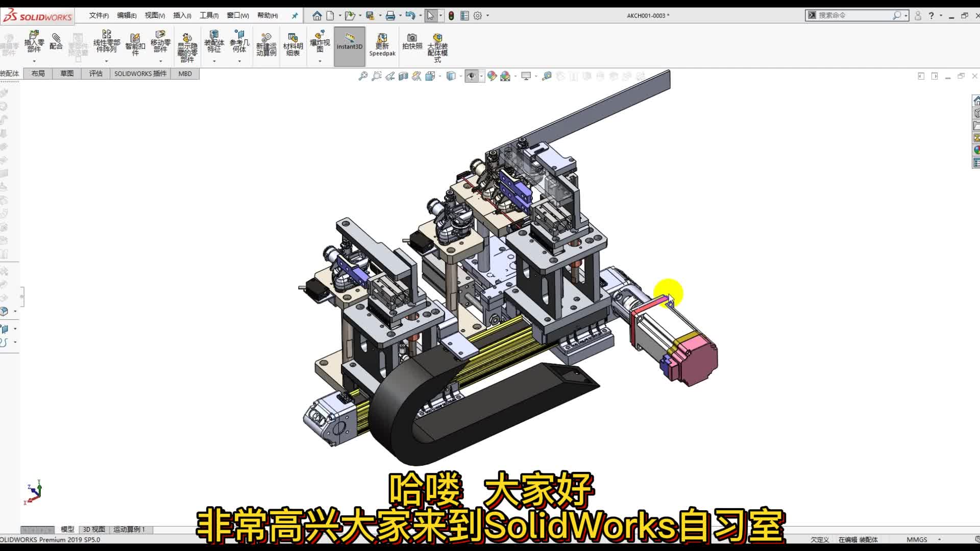Click Display Style icon
This screenshot has height=551, width=980.
click(451, 76)
